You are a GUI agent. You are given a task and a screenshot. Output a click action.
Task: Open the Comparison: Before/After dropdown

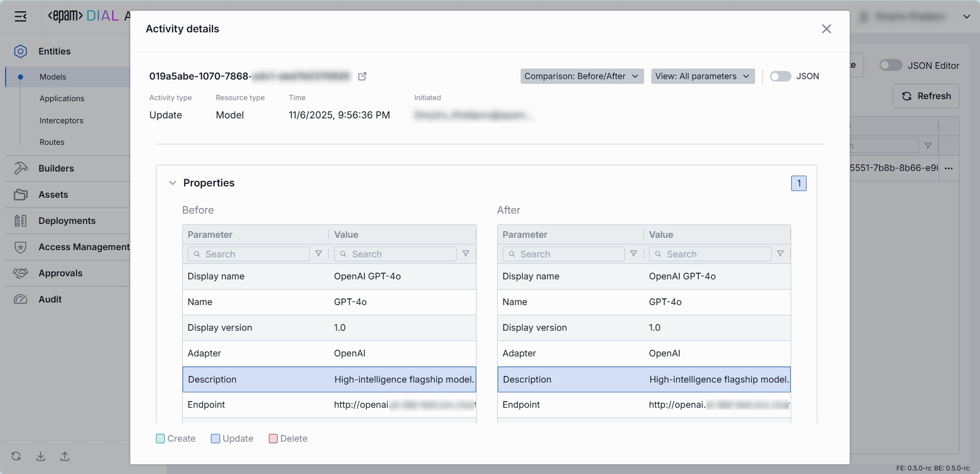581,77
